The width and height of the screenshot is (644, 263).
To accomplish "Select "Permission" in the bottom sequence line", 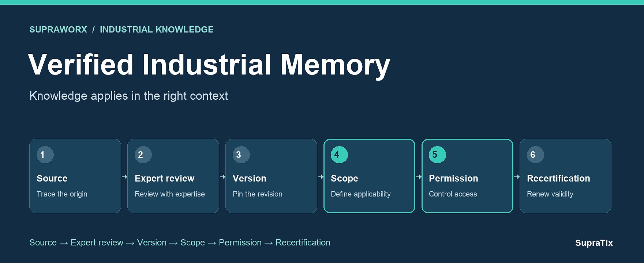I will 240,243.
